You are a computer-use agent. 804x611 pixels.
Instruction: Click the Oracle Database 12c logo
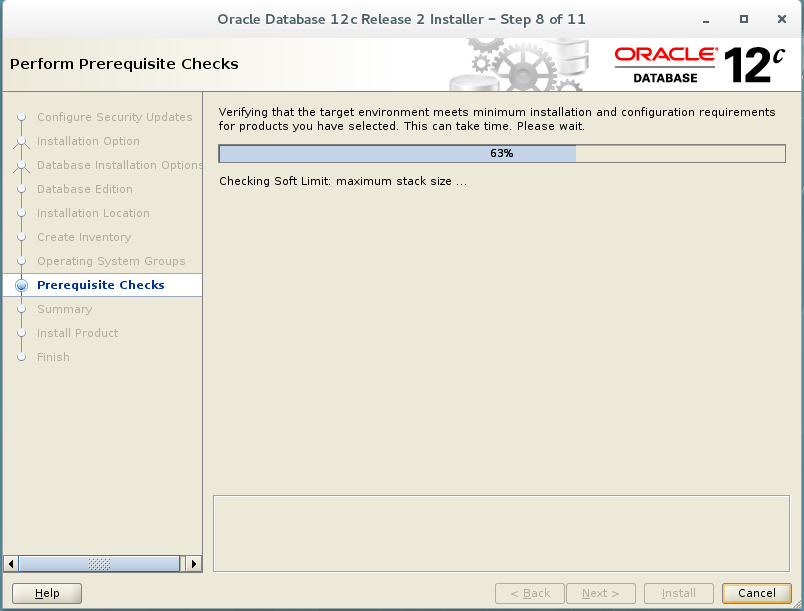click(699, 65)
